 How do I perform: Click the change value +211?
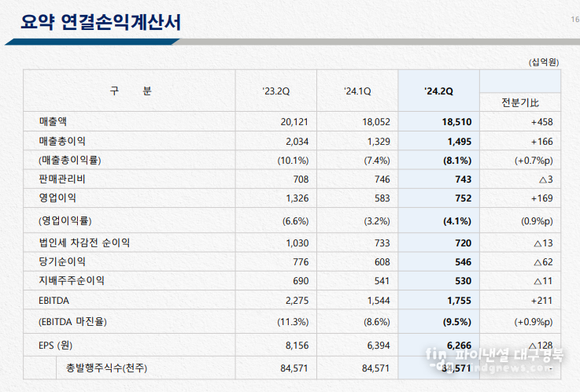pyautogui.click(x=542, y=300)
